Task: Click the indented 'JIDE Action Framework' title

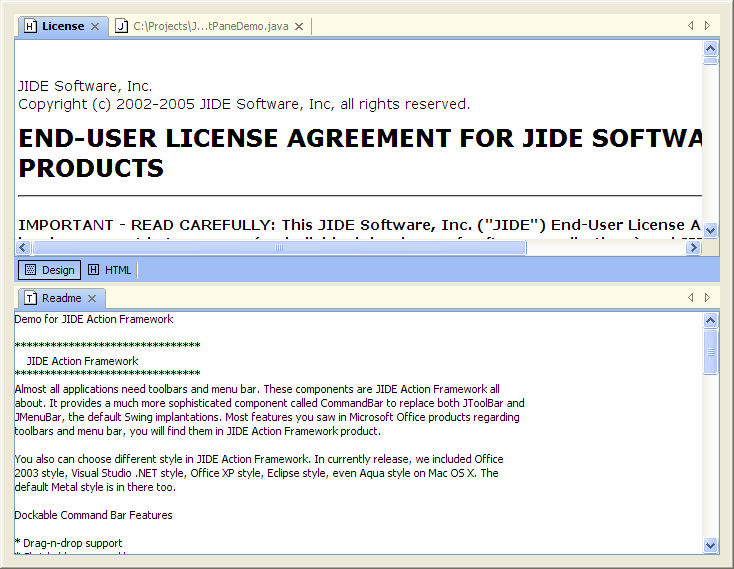Action: tap(82, 361)
